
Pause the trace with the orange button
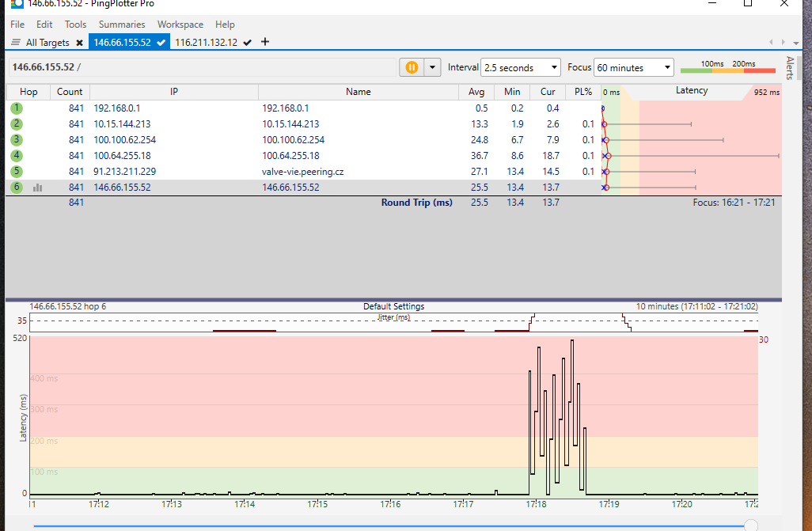tap(412, 67)
